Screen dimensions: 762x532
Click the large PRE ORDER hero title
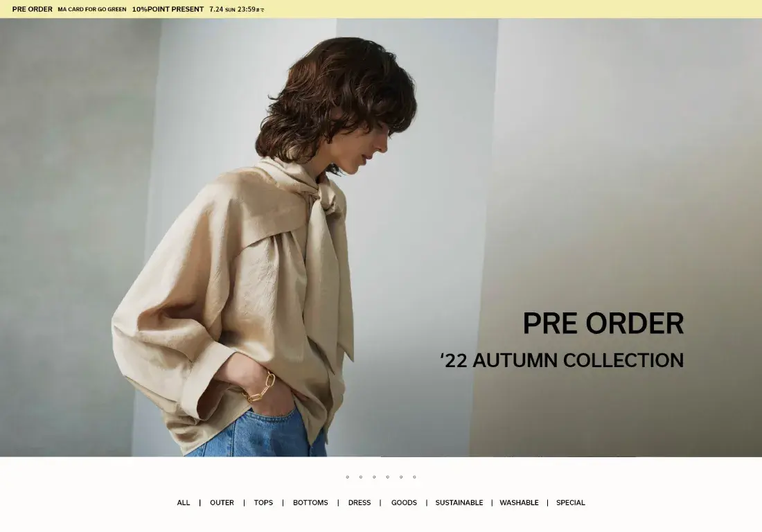coord(603,323)
